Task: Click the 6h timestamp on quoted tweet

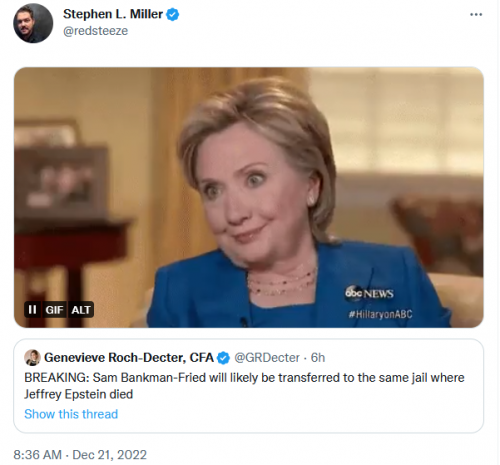Action: [318, 358]
